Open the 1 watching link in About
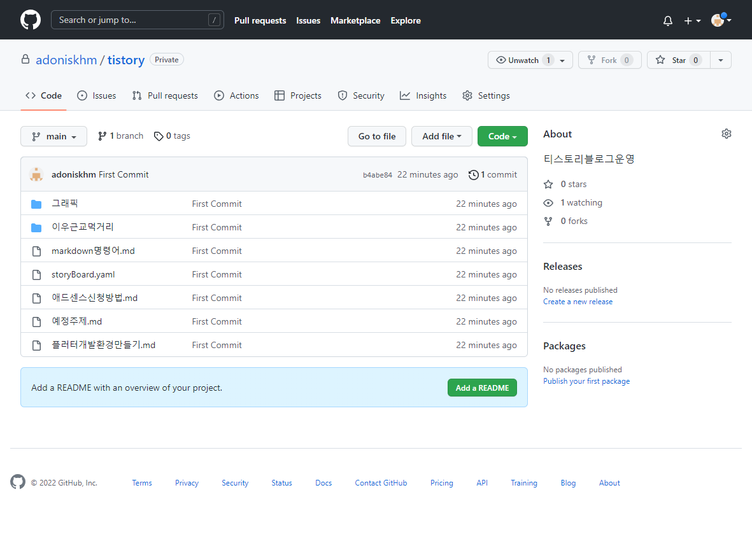752x560 pixels. pyautogui.click(x=572, y=203)
